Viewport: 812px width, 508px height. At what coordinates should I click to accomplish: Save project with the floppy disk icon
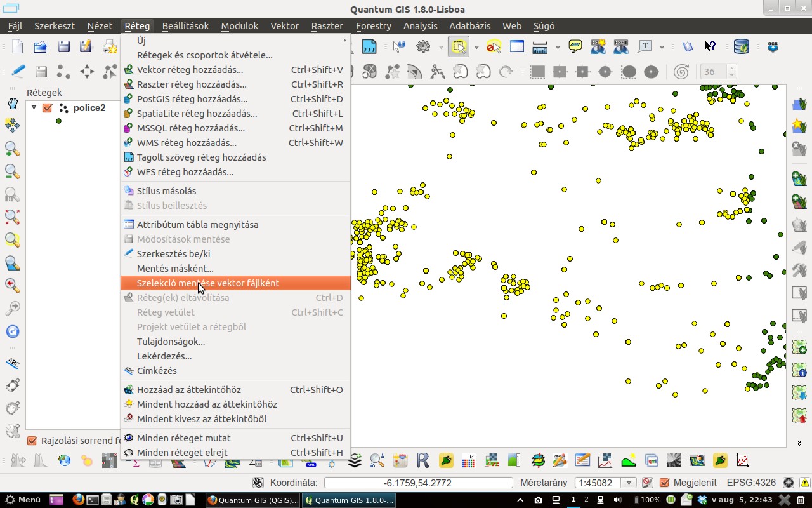63,46
